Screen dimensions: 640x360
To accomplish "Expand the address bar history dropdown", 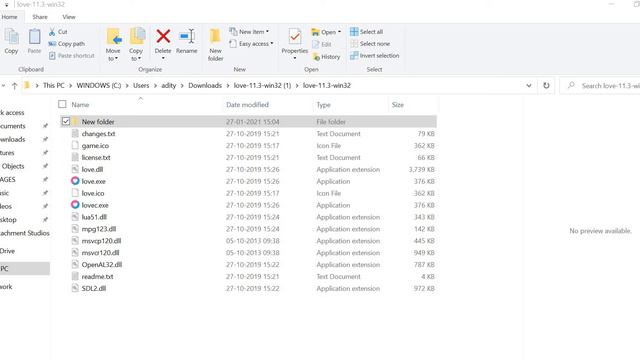I will pyautogui.click(x=529, y=86).
